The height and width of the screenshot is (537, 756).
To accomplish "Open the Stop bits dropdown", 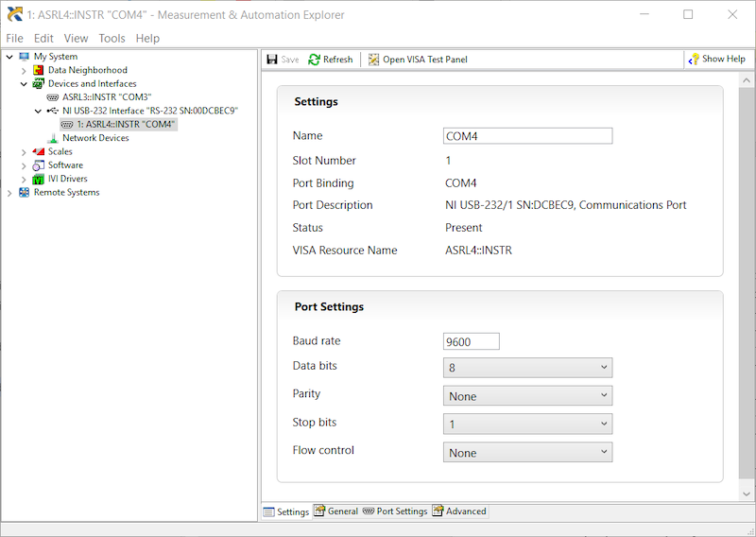I will (528, 424).
